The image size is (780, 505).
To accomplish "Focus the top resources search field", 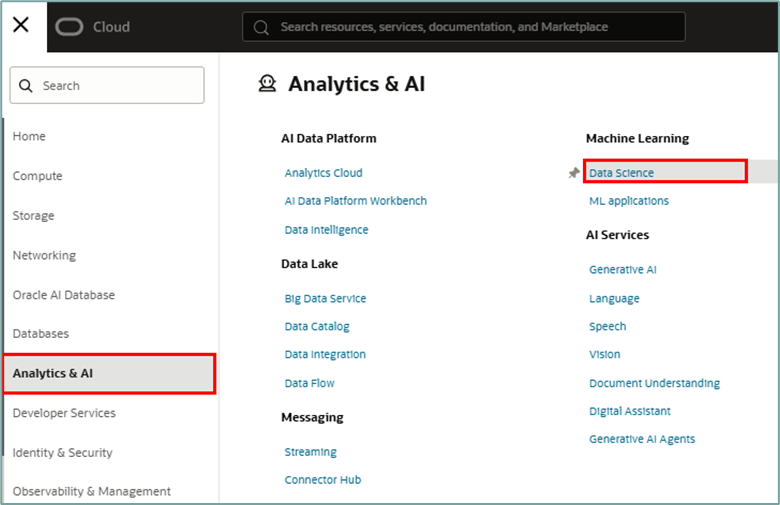I will point(464,27).
